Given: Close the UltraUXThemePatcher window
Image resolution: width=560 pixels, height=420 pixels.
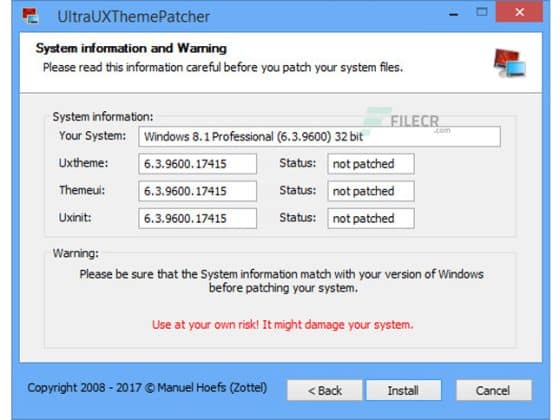Looking at the screenshot, I should [x=520, y=12].
